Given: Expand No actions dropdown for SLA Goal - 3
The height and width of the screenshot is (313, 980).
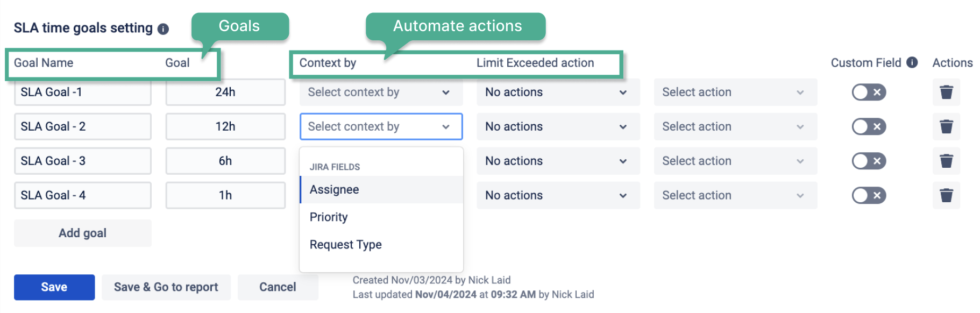Looking at the screenshot, I should 557,161.
